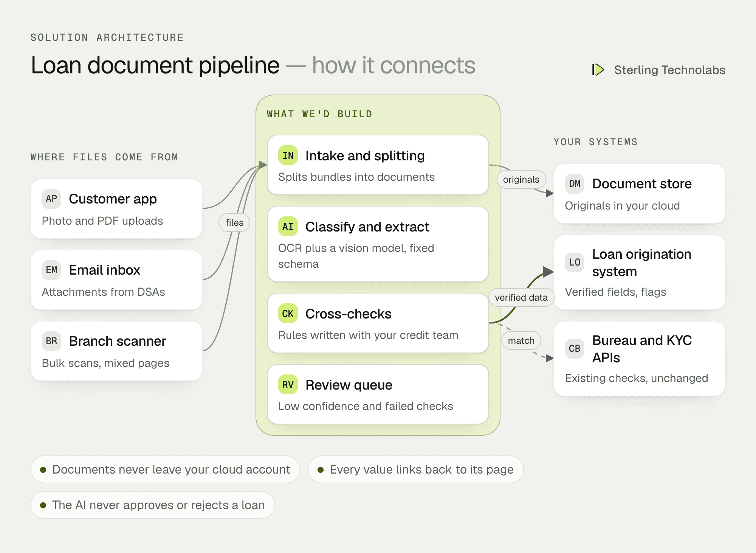This screenshot has width=756, height=553.
Task: Click 'Originals in your cloud' text
Action: click(x=622, y=206)
